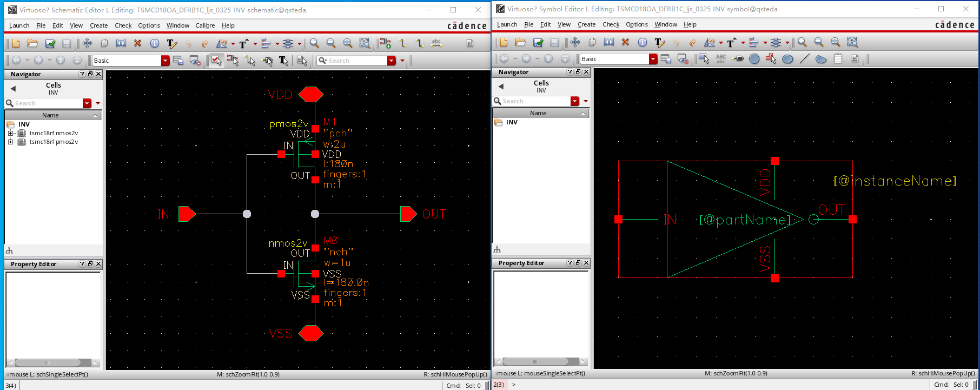Click Check and Save in Symbol Editor
Image resolution: width=980 pixels, height=390 pixels.
coord(538,42)
